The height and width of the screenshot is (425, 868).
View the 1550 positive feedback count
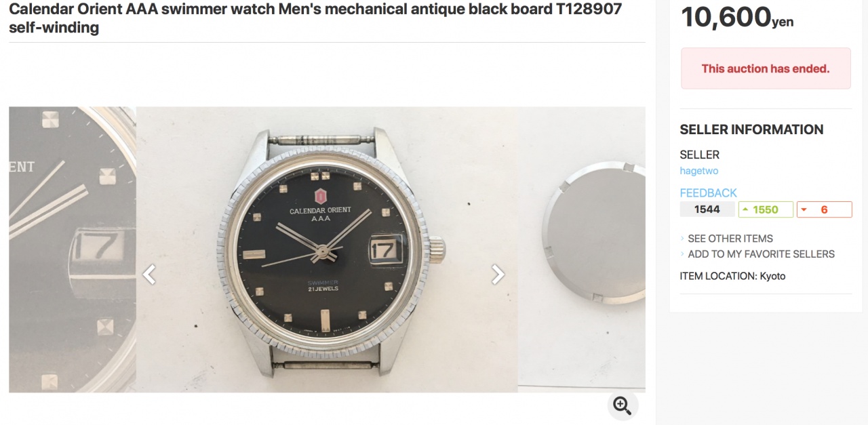click(x=766, y=209)
